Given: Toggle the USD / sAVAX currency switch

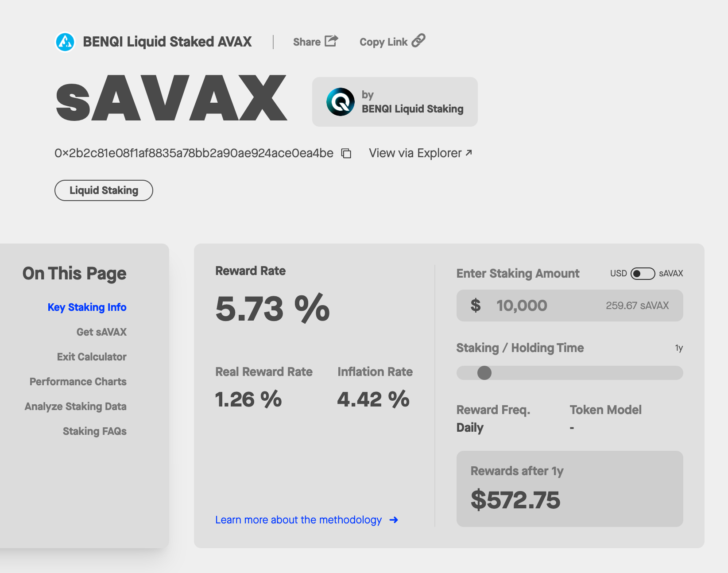Looking at the screenshot, I should [643, 274].
